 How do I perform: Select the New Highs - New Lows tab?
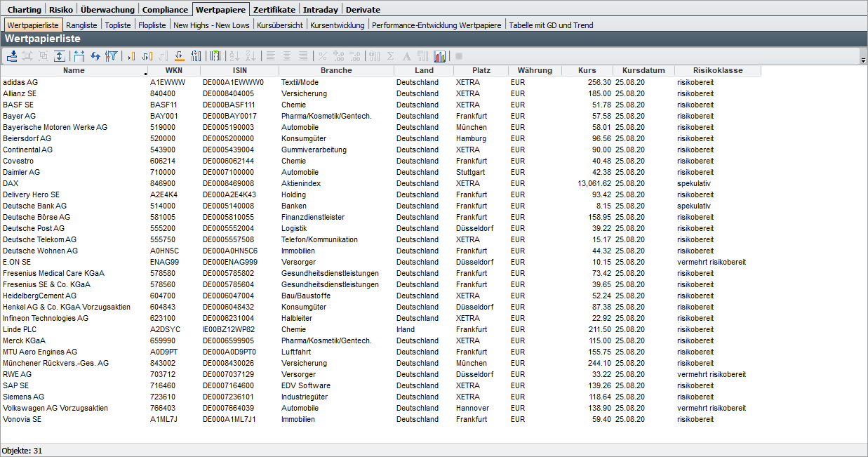pyautogui.click(x=211, y=25)
